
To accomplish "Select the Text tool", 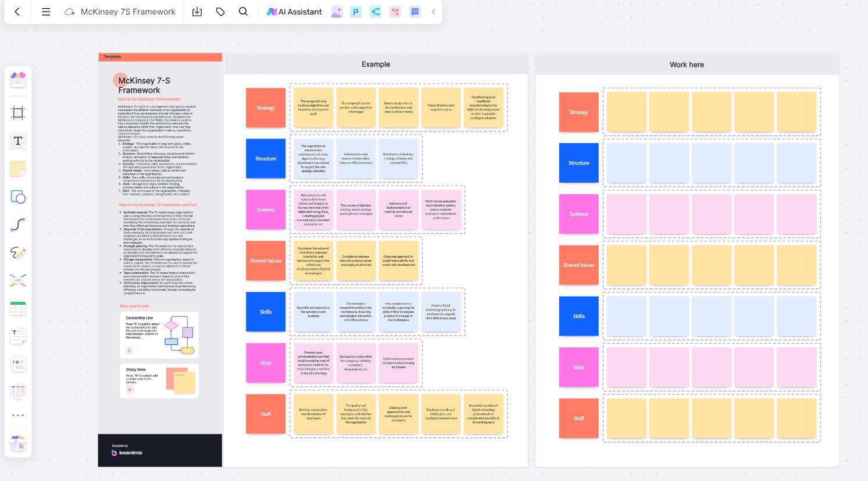I will [x=18, y=141].
